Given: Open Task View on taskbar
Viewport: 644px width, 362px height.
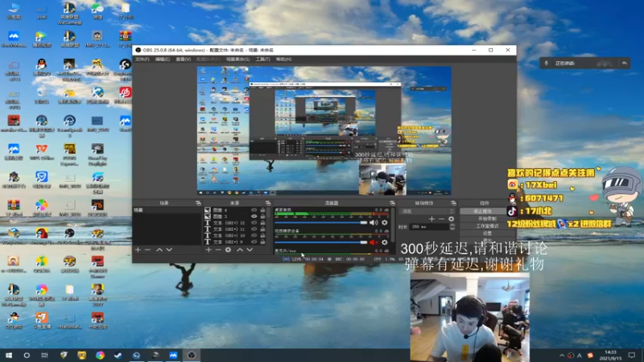Looking at the screenshot, I should click(x=45, y=355).
